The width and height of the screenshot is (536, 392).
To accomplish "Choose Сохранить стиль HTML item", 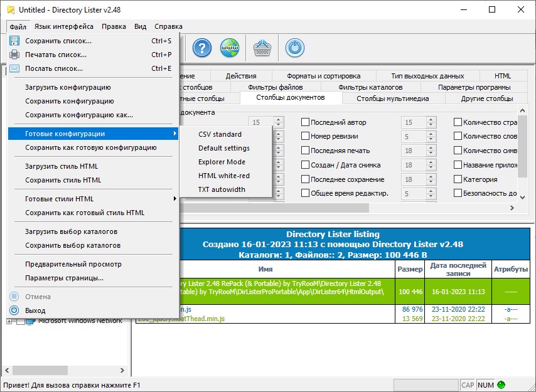I will [x=93, y=180].
